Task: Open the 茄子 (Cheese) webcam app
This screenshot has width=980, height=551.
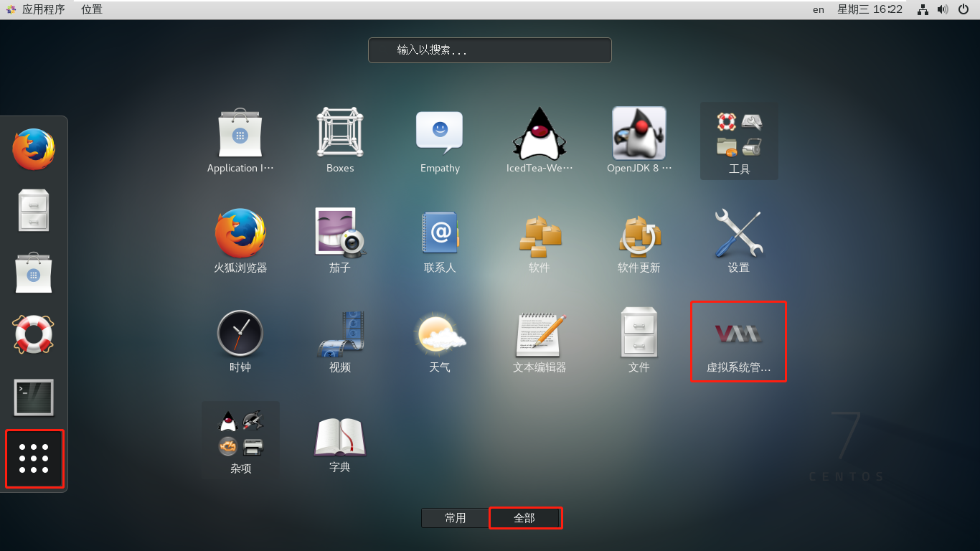Action: (340, 240)
